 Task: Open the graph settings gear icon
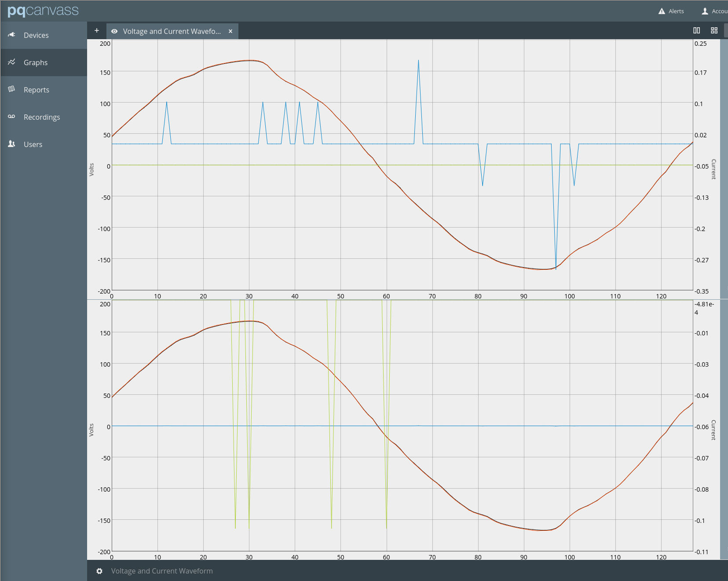[99, 571]
